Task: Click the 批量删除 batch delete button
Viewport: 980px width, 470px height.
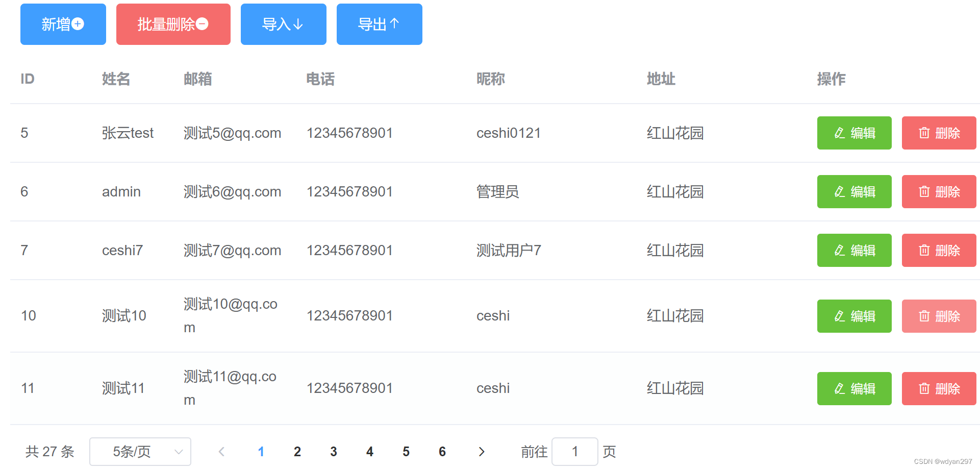Action: (173, 24)
